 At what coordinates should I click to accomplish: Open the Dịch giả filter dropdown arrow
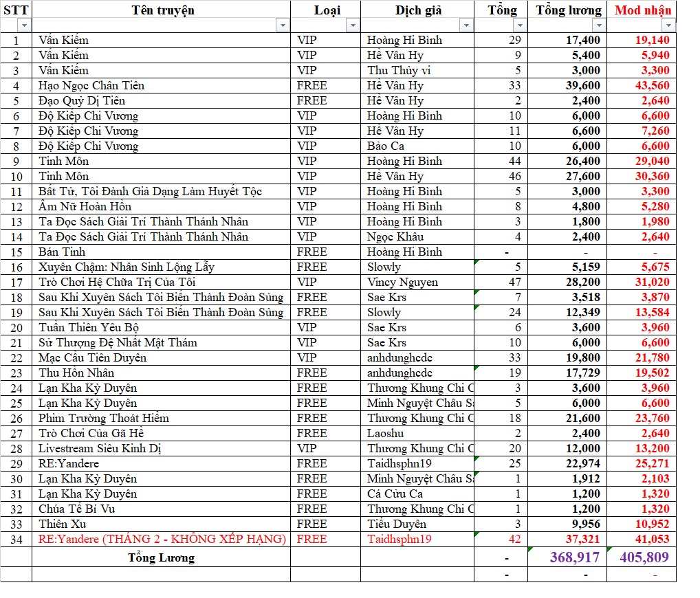click(x=466, y=25)
